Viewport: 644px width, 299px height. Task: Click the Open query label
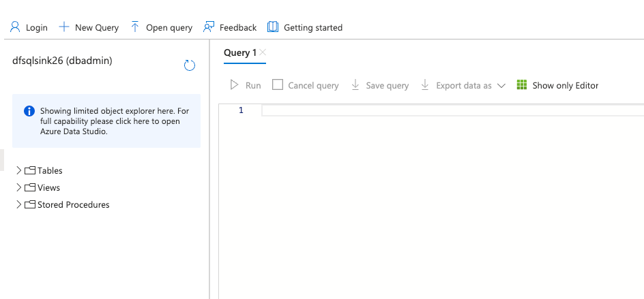click(169, 27)
